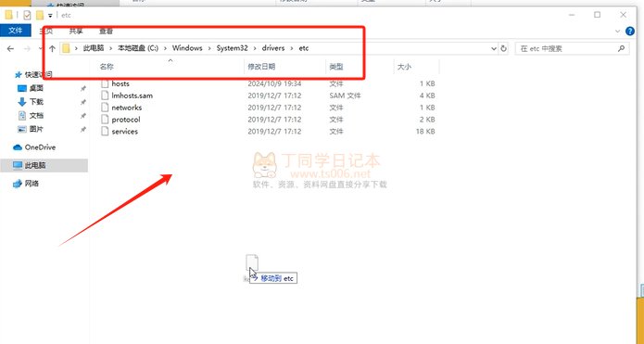Click the 18 KB size cell
This screenshot has height=344, width=644.
(424, 131)
